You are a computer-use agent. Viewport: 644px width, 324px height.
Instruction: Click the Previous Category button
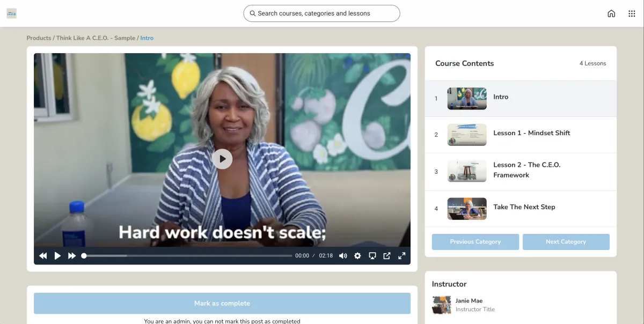(475, 242)
